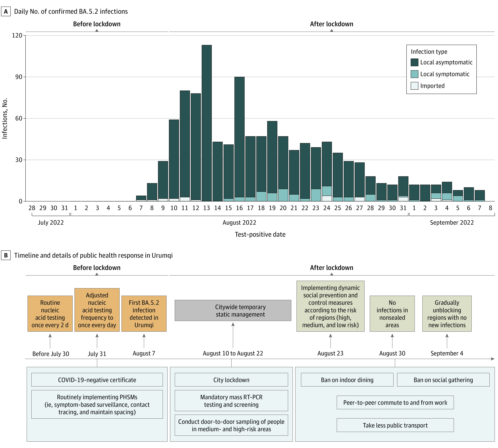The height and width of the screenshot is (448, 498).
Task: Click the Local asymptomatic legend color swatch
Action: pos(415,62)
